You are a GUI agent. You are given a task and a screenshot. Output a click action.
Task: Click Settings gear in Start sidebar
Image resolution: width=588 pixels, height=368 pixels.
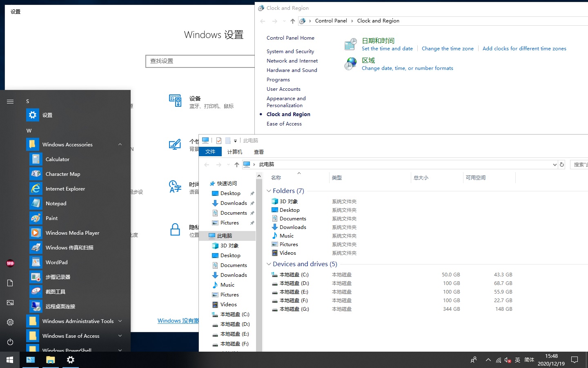click(x=10, y=322)
